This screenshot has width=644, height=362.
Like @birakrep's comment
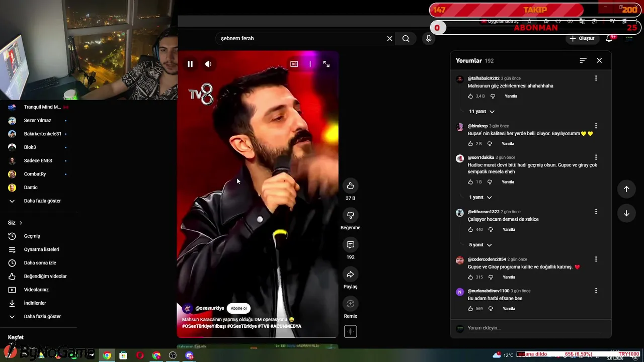coord(470,144)
